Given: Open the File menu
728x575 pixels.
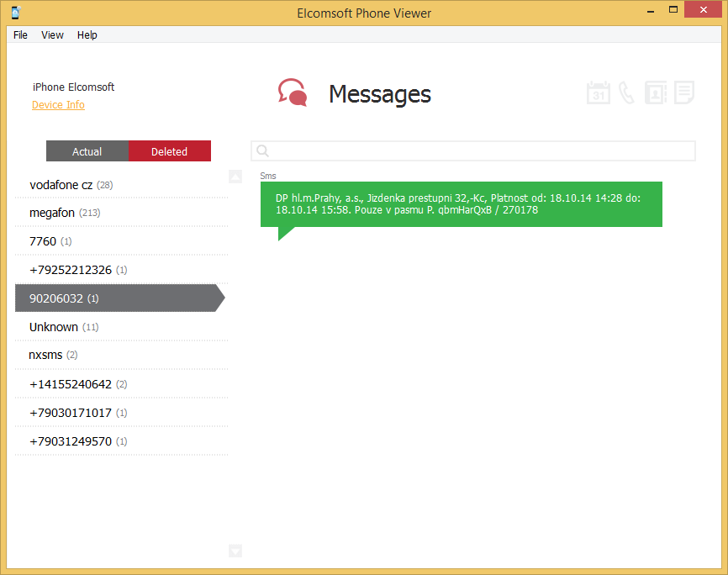Looking at the screenshot, I should (x=20, y=35).
